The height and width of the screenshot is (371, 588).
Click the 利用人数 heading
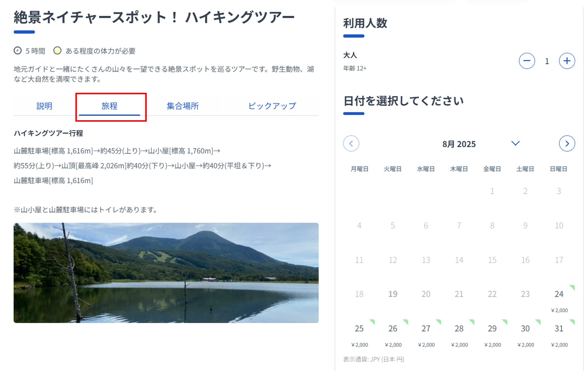click(365, 23)
